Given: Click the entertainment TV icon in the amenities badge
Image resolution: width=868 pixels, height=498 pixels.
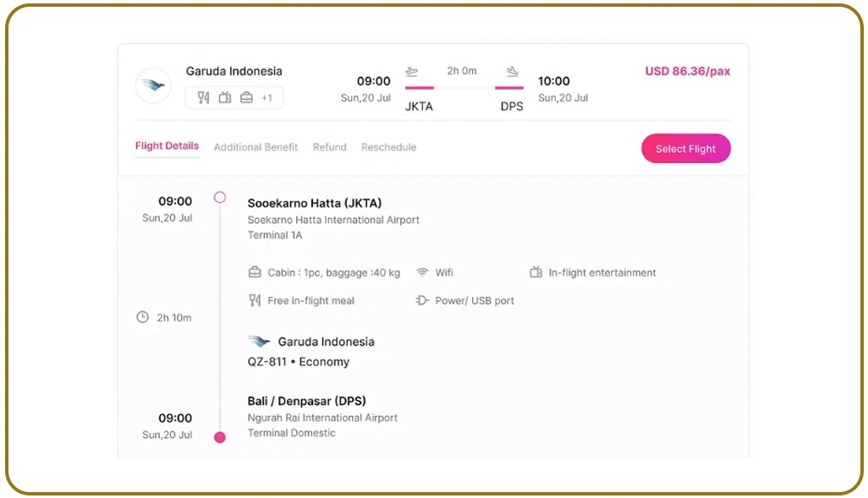Looking at the screenshot, I should point(225,98).
